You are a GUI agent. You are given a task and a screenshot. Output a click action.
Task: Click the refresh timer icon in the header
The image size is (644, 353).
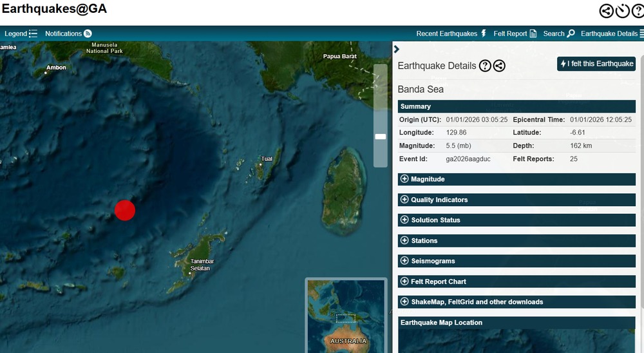click(x=622, y=11)
